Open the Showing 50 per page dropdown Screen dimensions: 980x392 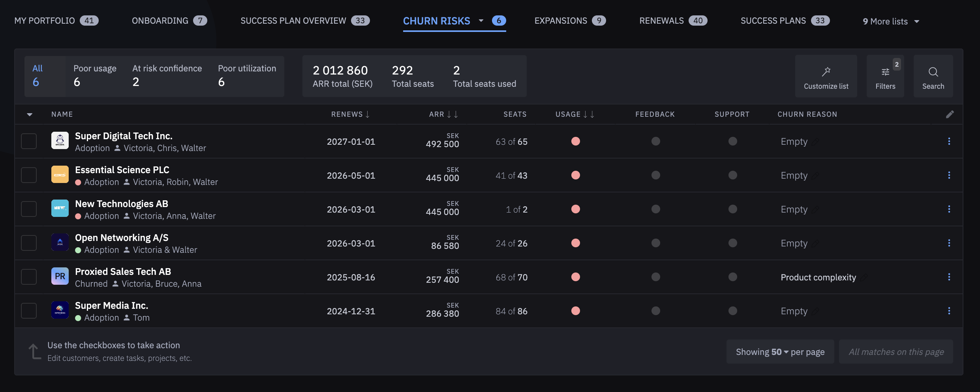780,352
